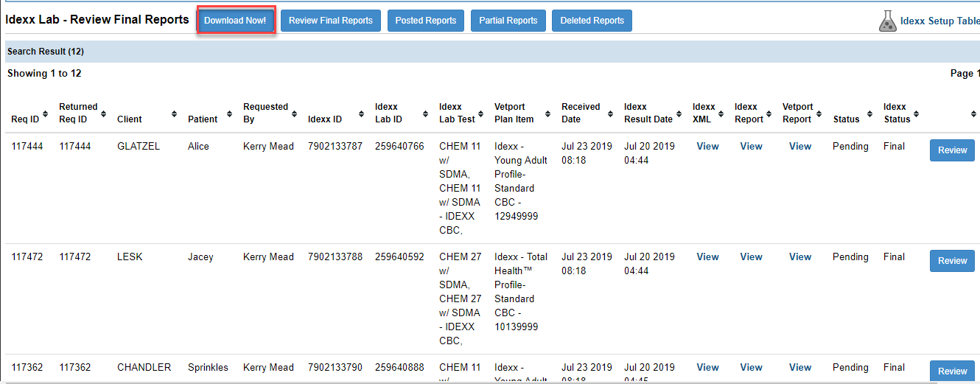Sort by Idexx Status column arrows

click(917, 114)
